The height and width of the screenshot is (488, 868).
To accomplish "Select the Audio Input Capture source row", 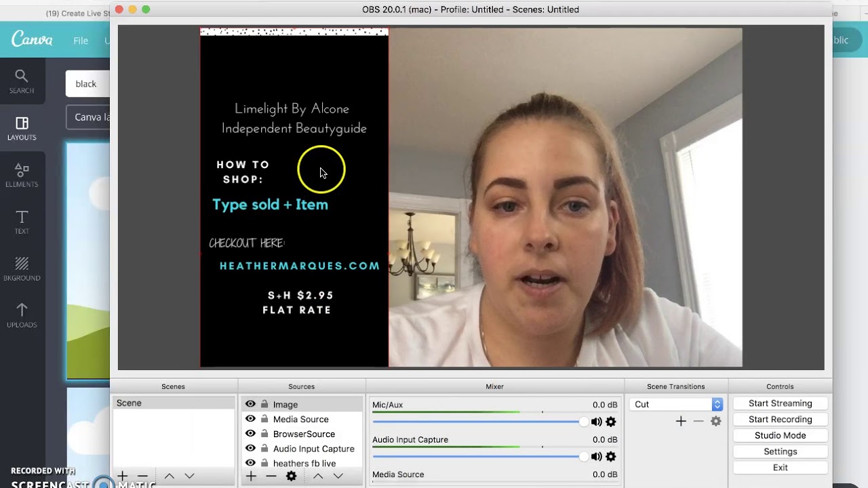I will click(302, 449).
